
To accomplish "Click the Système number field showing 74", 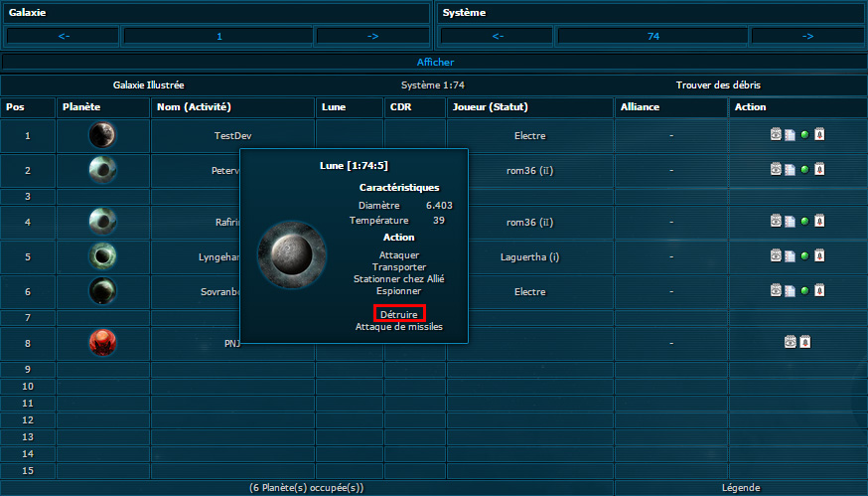I will click(x=652, y=36).
